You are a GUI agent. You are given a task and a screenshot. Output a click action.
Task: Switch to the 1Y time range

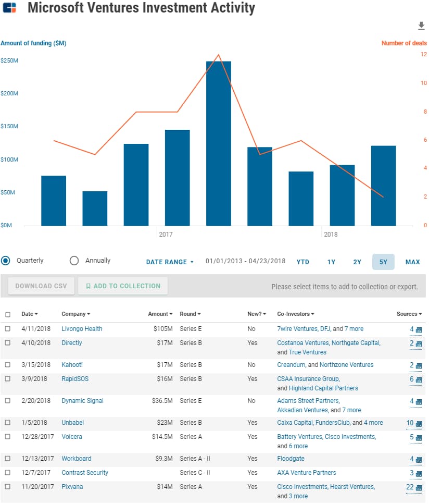331,262
